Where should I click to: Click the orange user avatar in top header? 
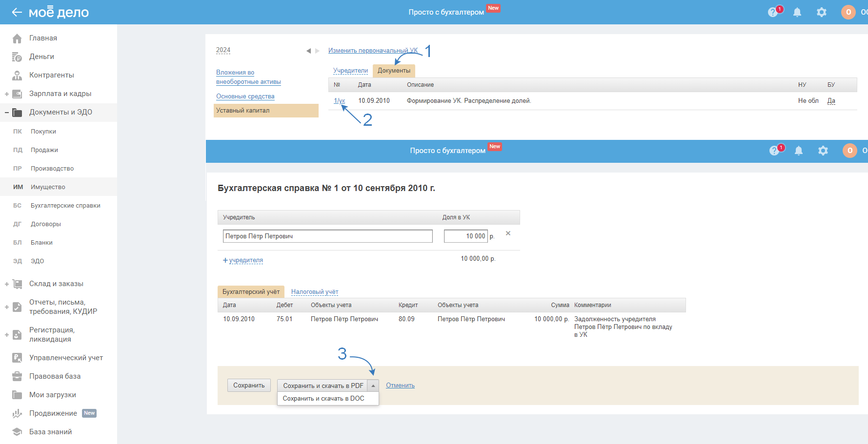tap(848, 12)
